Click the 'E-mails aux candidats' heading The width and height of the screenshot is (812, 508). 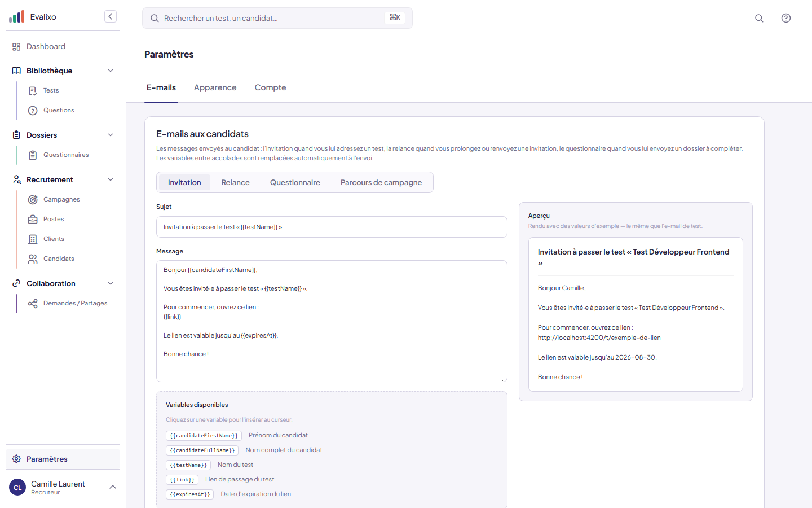202,134
